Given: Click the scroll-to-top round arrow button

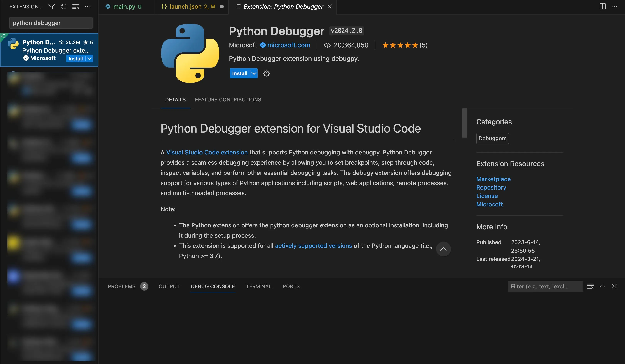Looking at the screenshot, I should [x=443, y=249].
